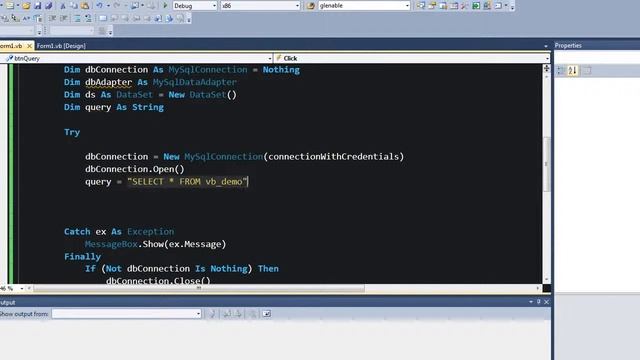
Task: Click the editor vertical scrollbar thumb
Action: tap(547, 164)
